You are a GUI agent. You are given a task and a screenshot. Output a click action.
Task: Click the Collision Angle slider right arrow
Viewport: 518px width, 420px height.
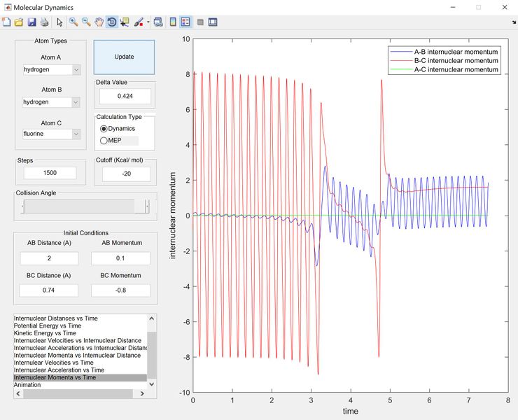coord(147,206)
